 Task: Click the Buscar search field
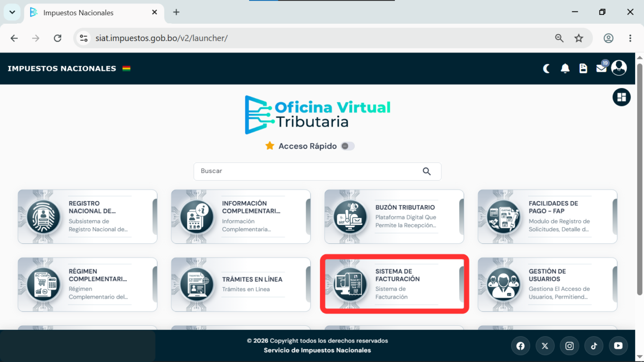pyautogui.click(x=317, y=171)
